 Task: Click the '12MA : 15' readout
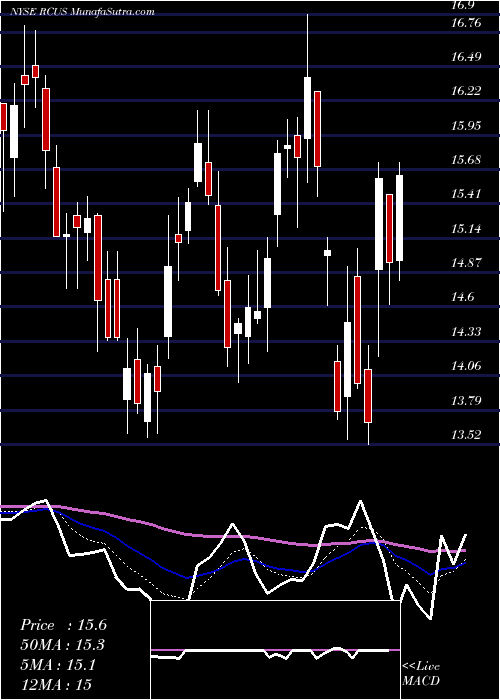coord(55,684)
